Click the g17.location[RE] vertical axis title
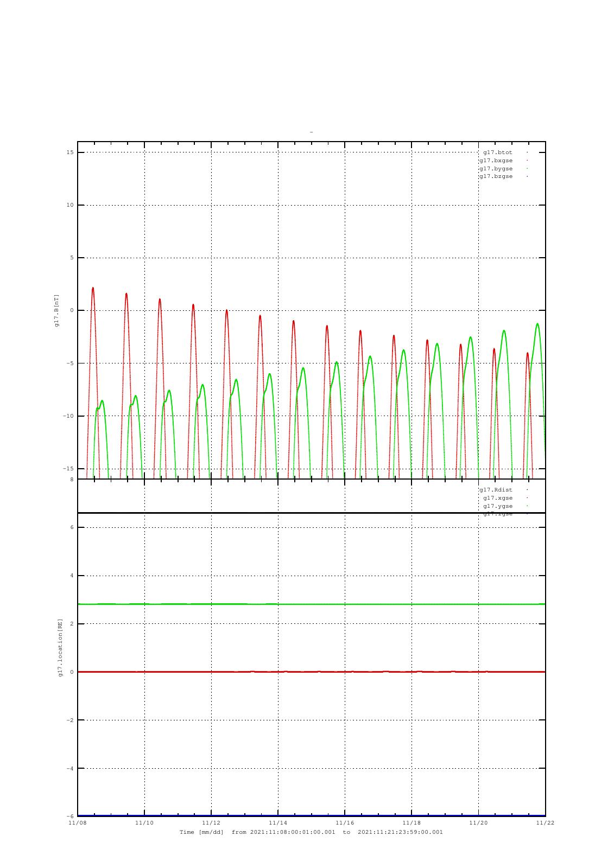614x868 pixels. 61,648
